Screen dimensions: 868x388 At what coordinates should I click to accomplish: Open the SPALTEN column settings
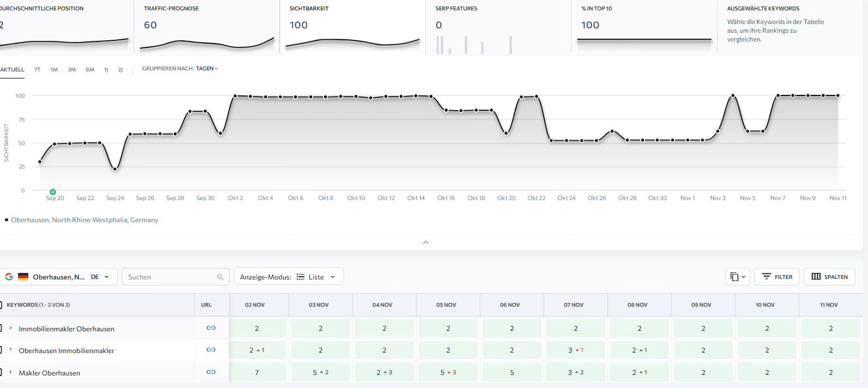(x=829, y=277)
